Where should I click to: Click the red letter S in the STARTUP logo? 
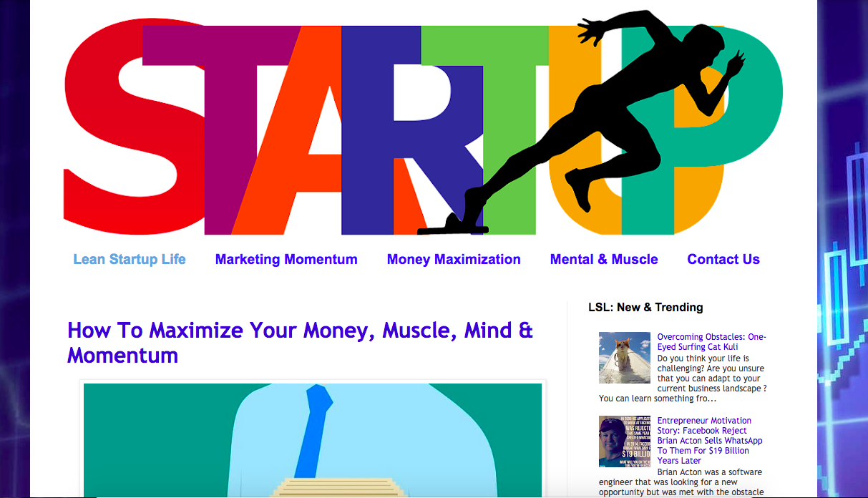pyautogui.click(x=132, y=127)
